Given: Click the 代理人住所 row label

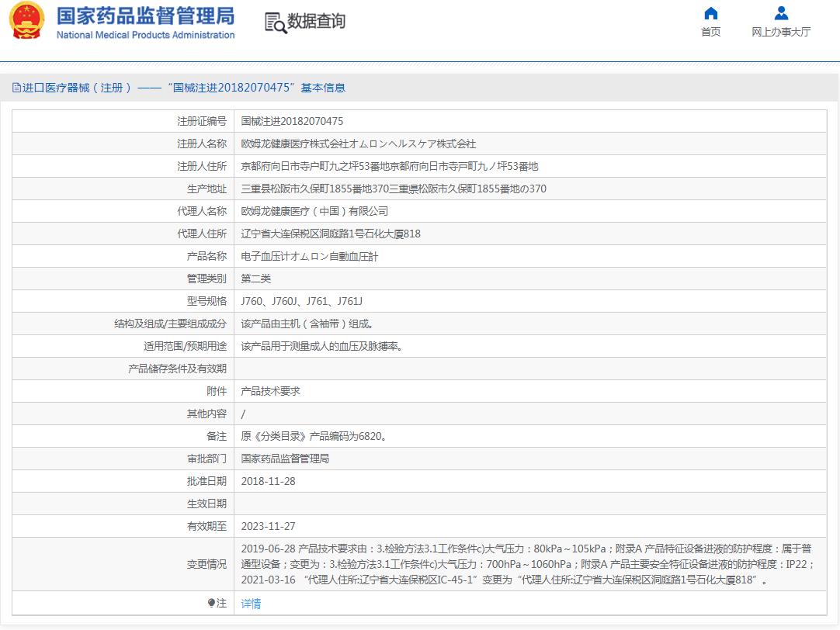Looking at the screenshot, I should point(202,234).
